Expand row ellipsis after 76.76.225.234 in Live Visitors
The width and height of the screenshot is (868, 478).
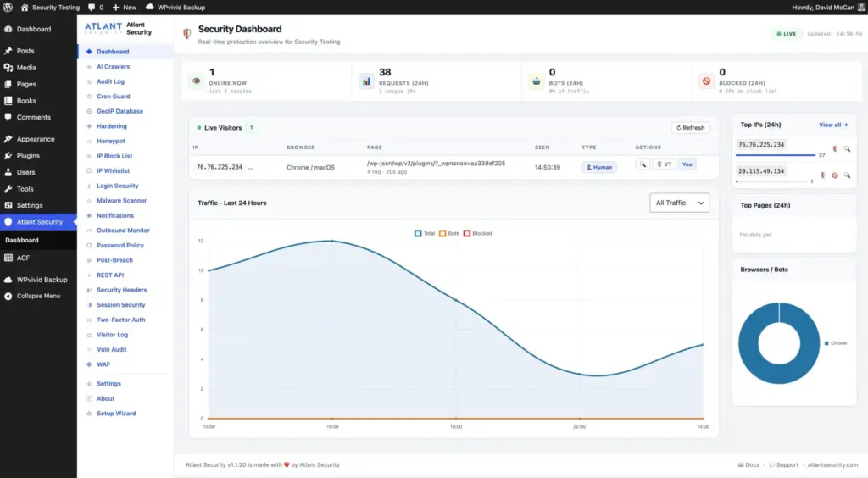tap(250, 167)
